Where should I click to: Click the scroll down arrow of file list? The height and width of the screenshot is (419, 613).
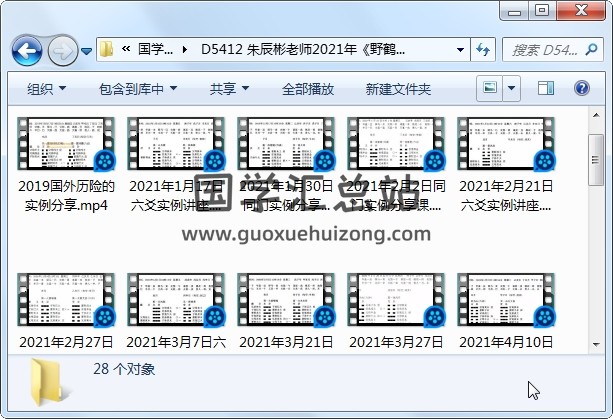pos(596,344)
